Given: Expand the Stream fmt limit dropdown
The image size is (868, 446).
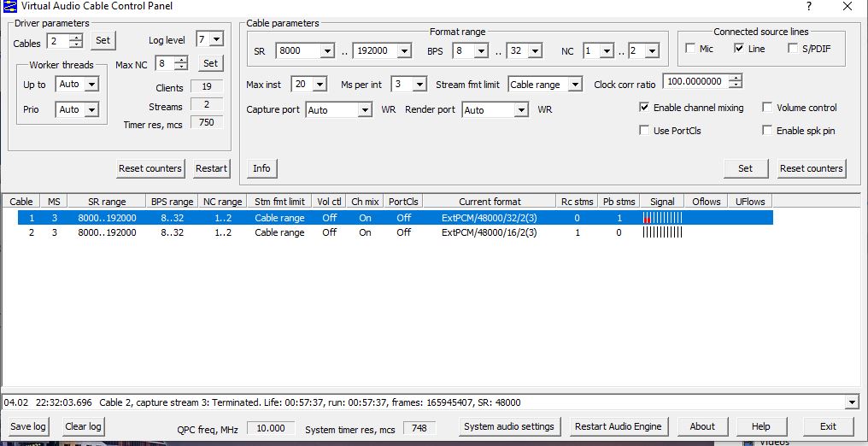Looking at the screenshot, I should tap(575, 85).
